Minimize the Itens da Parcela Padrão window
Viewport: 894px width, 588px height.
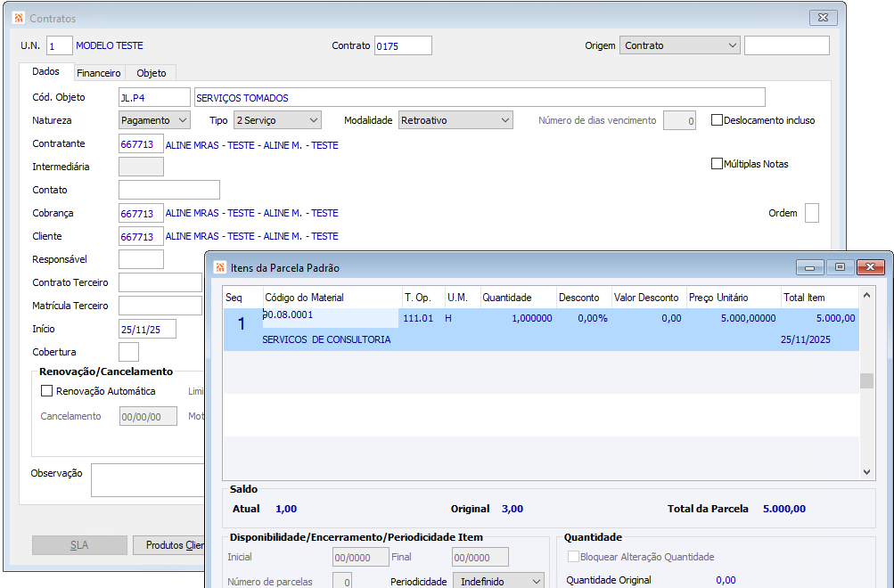[x=810, y=267]
